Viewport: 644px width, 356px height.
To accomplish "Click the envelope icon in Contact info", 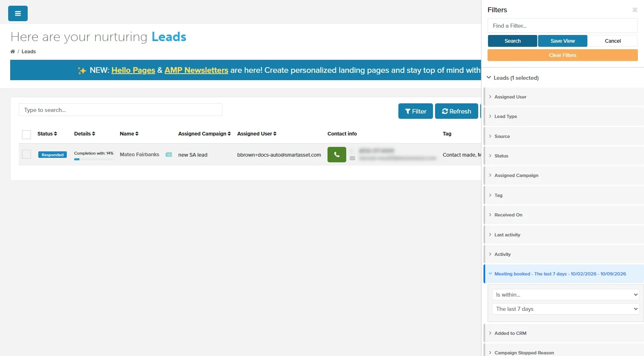I will pyautogui.click(x=352, y=158).
